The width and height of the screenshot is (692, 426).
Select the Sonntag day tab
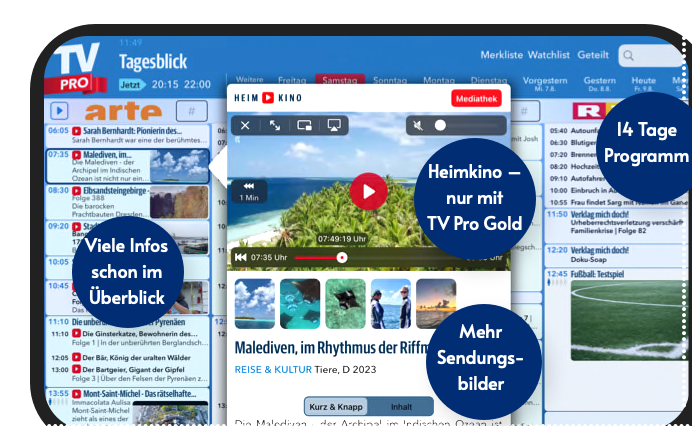tap(390, 80)
